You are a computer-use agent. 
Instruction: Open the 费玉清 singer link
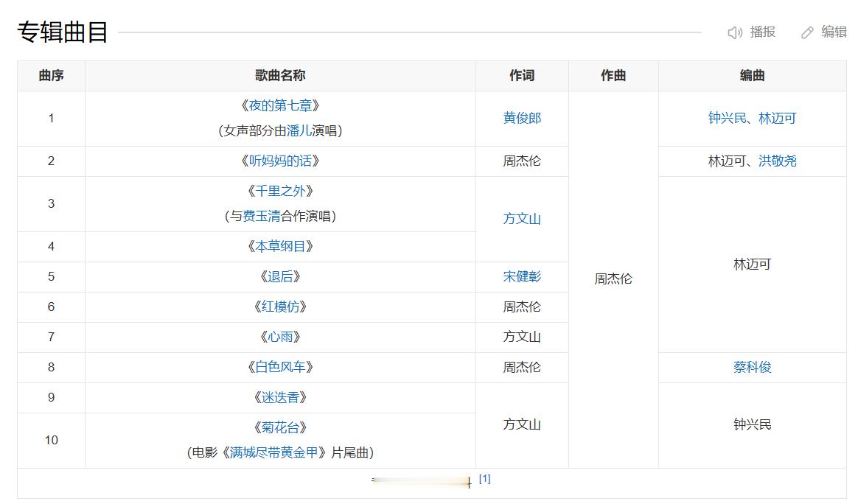pyautogui.click(x=262, y=216)
